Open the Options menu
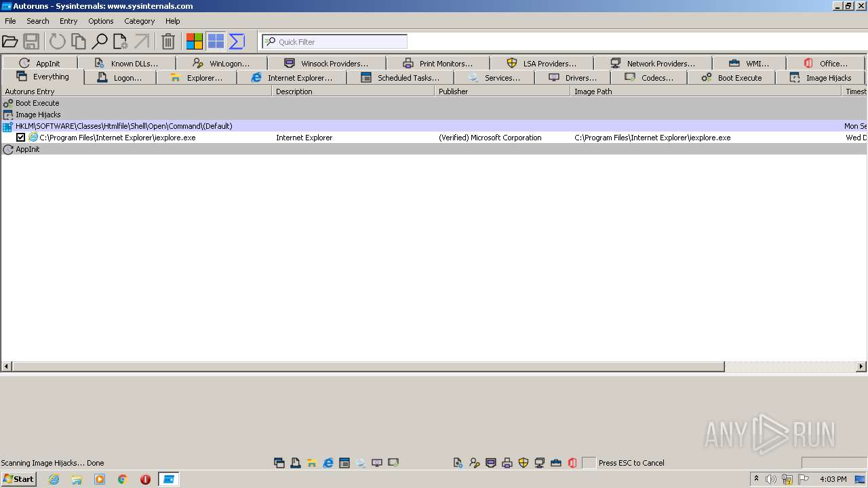 [101, 21]
